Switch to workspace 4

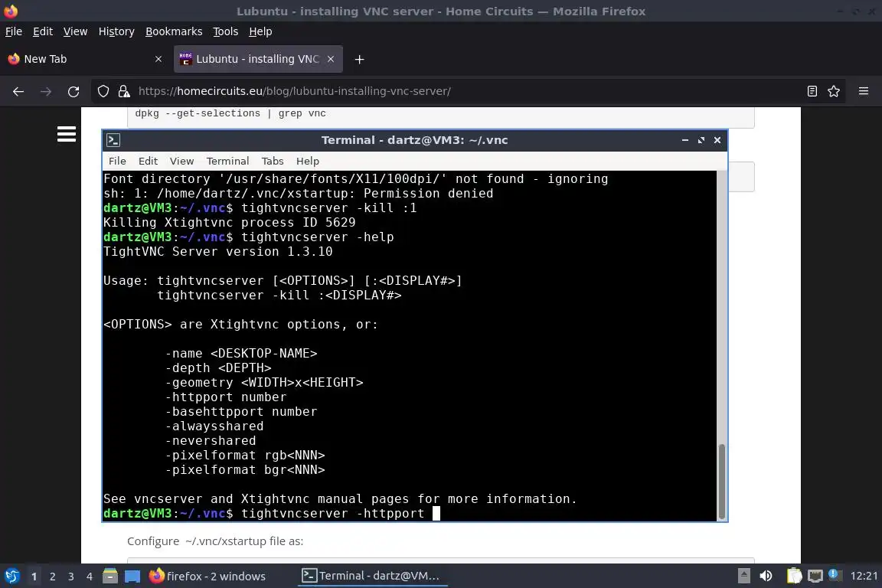(x=90, y=577)
